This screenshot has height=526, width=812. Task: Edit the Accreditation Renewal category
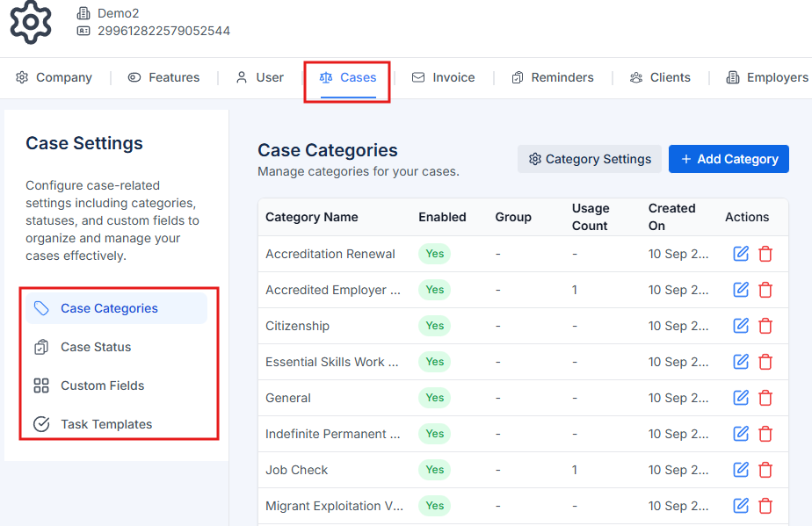(741, 254)
